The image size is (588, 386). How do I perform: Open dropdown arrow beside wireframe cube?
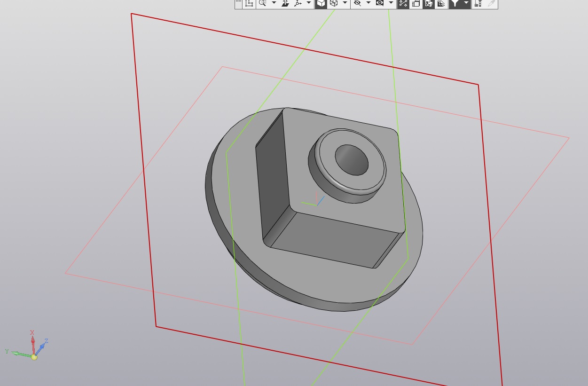click(x=345, y=3)
